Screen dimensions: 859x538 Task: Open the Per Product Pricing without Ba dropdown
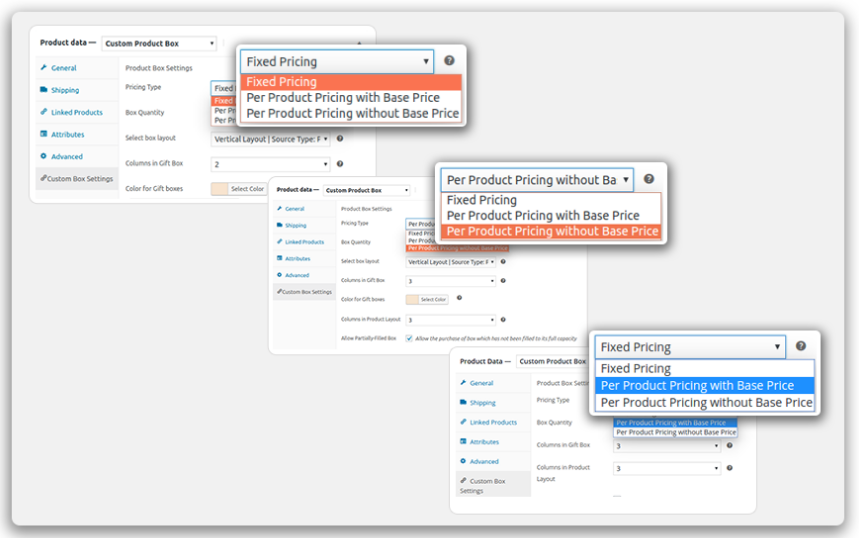pos(537,180)
